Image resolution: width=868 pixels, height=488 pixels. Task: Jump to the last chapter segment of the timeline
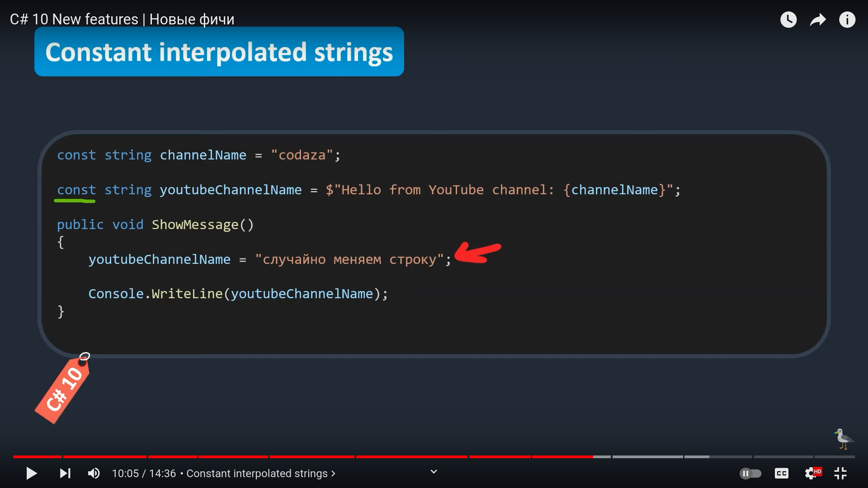click(x=835, y=457)
